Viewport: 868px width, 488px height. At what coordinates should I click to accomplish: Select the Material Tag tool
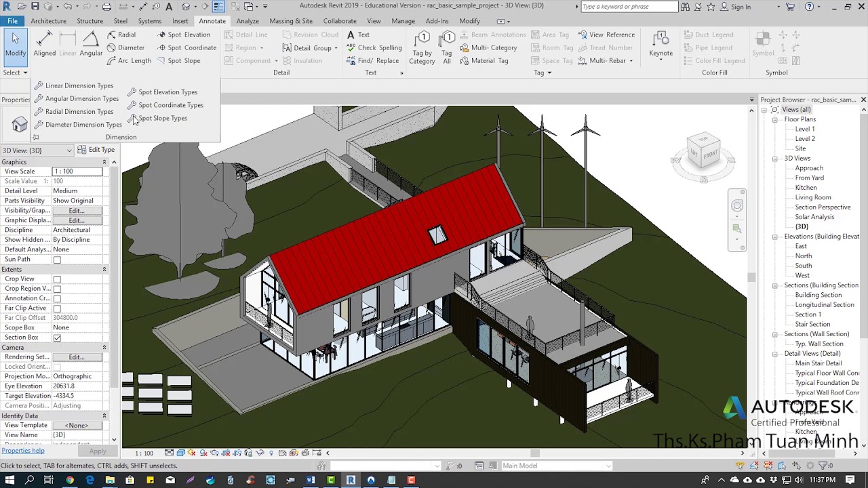484,60
